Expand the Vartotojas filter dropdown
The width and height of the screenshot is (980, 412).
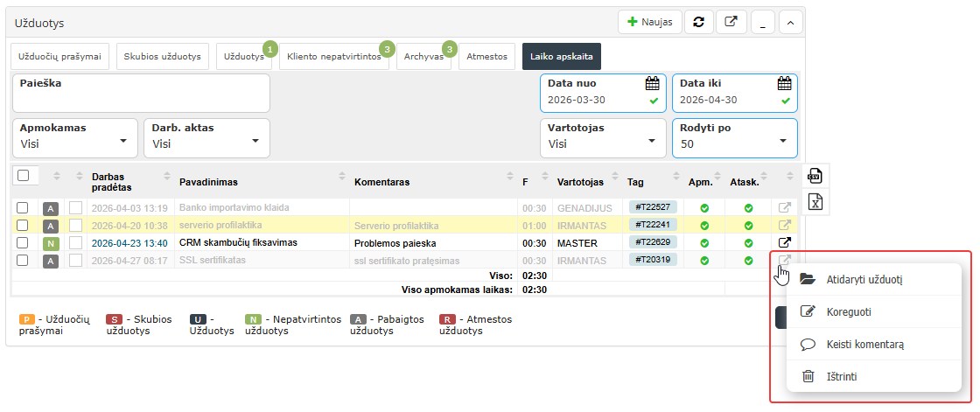[x=603, y=138]
